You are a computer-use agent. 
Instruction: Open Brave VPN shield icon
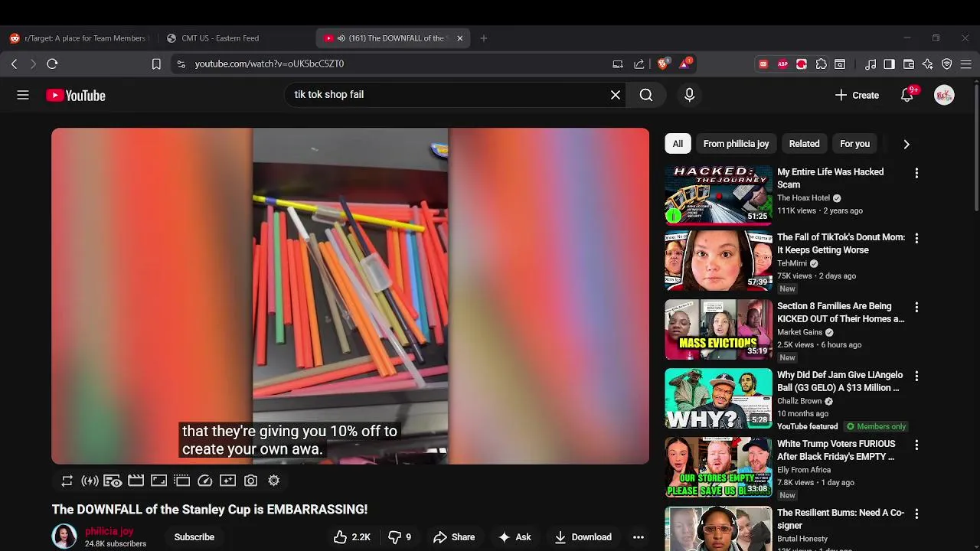(x=947, y=64)
